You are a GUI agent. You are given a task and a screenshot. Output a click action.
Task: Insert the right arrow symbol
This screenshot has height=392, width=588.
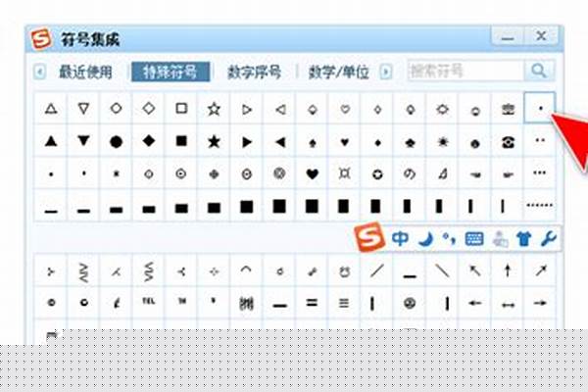540,303
